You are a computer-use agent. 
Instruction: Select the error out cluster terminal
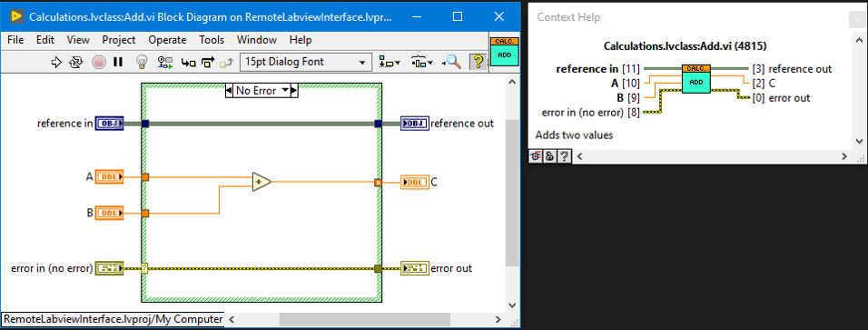tap(415, 268)
